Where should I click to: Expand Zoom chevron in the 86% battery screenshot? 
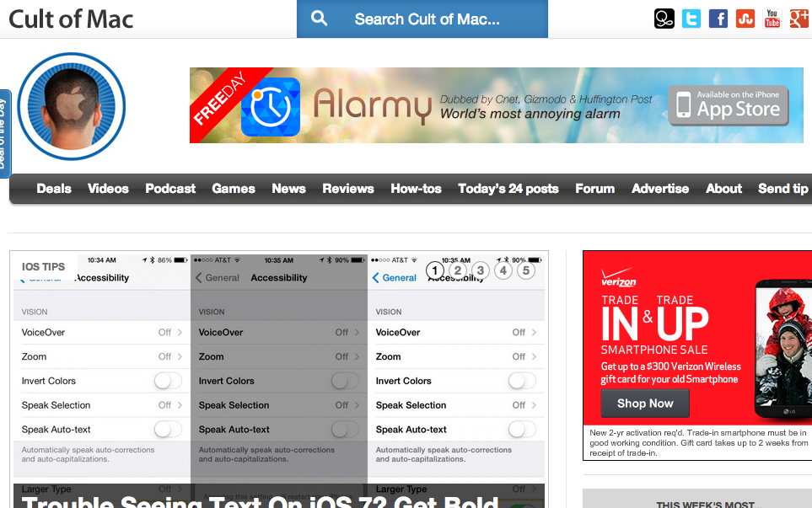tap(180, 356)
